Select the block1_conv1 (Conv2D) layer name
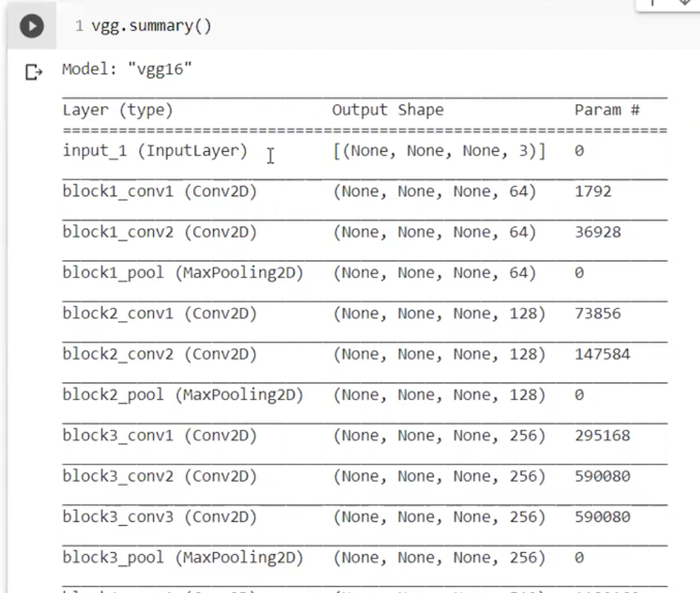The width and height of the screenshot is (700, 593). tap(159, 191)
